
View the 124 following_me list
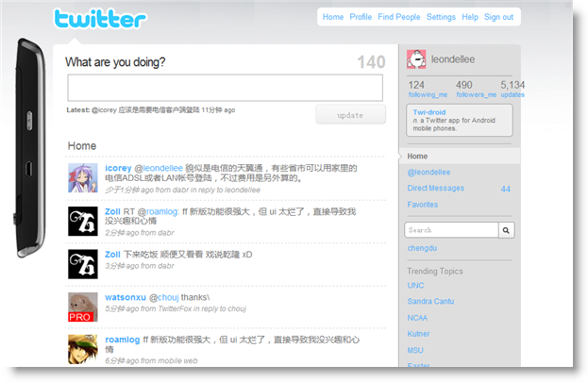pos(428,90)
